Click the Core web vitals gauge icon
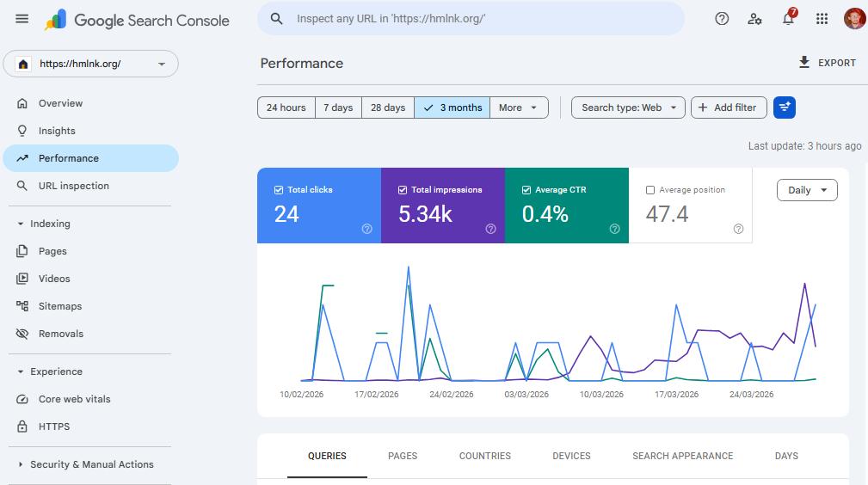The image size is (868, 485). click(22, 399)
